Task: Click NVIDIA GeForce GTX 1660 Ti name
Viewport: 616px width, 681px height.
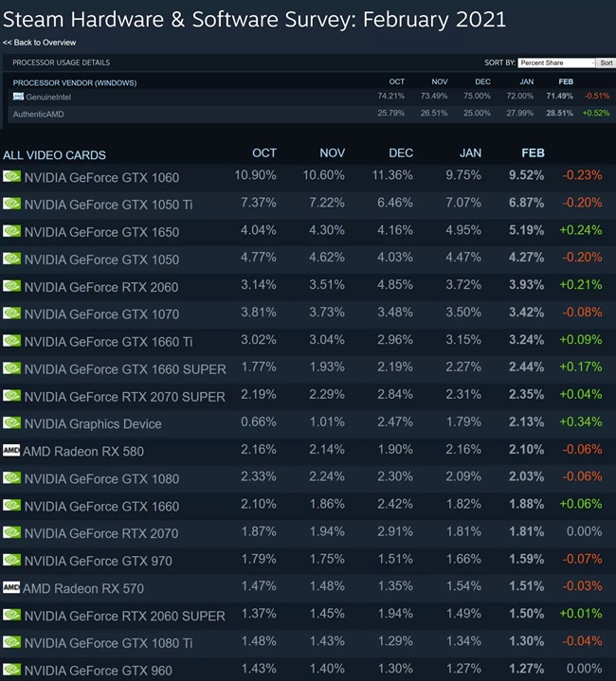Action: (109, 342)
